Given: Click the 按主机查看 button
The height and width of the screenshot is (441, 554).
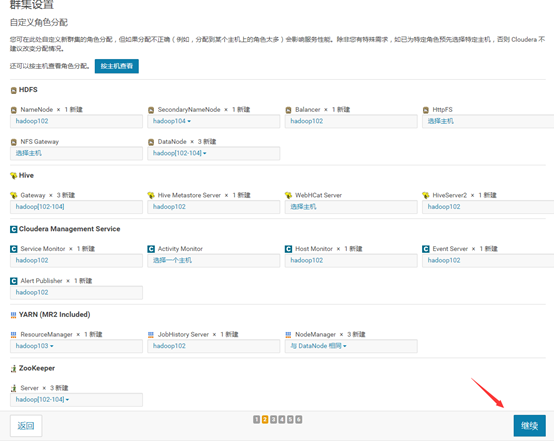Looking at the screenshot, I should 117,66.
